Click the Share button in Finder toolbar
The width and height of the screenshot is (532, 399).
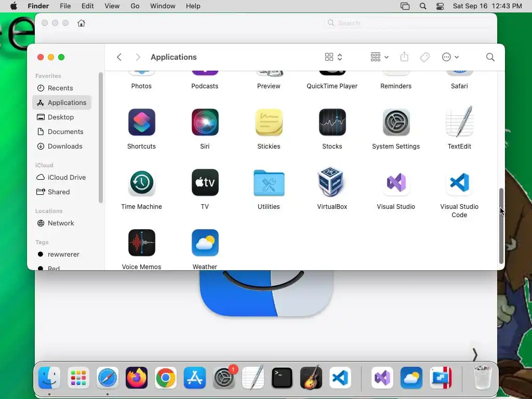click(x=404, y=57)
